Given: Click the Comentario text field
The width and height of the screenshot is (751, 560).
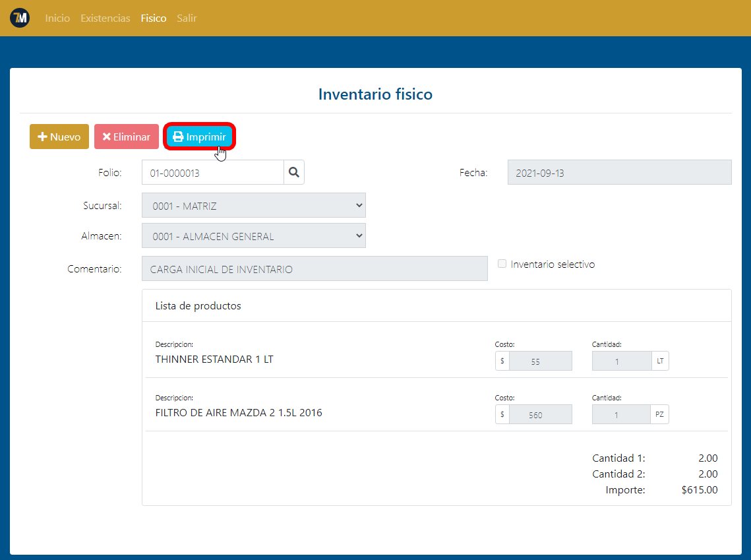Looking at the screenshot, I should 315,268.
